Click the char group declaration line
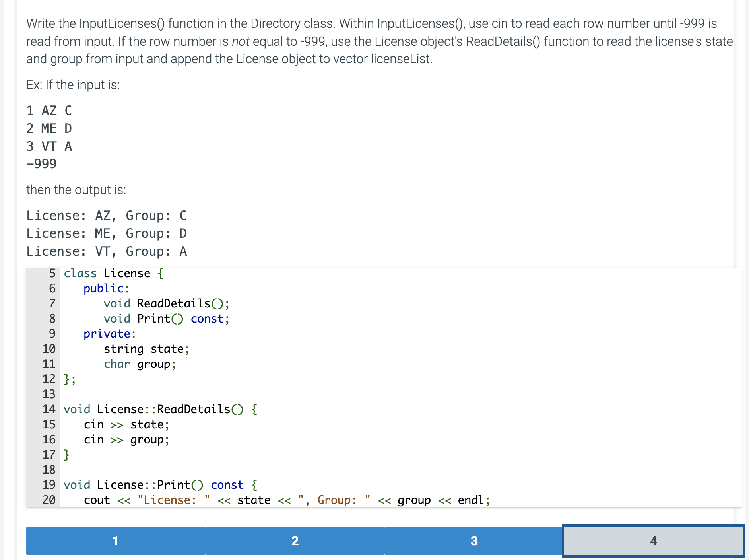The height and width of the screenshot is (560, 749). click(139, 364)
